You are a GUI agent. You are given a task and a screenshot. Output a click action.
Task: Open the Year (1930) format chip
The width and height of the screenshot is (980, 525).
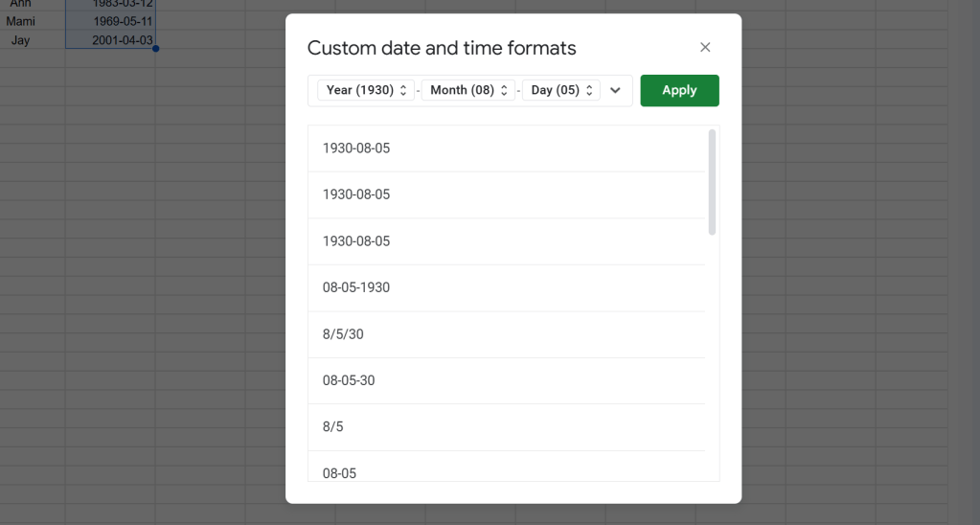[x=366, y=90]
